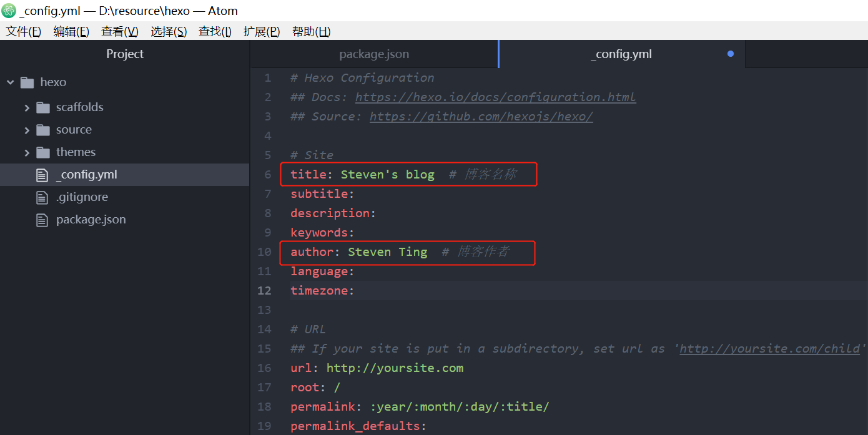Collapse the hexo project root
The height and width of the screenshot is (435, 868).
(x=11, y=82)
